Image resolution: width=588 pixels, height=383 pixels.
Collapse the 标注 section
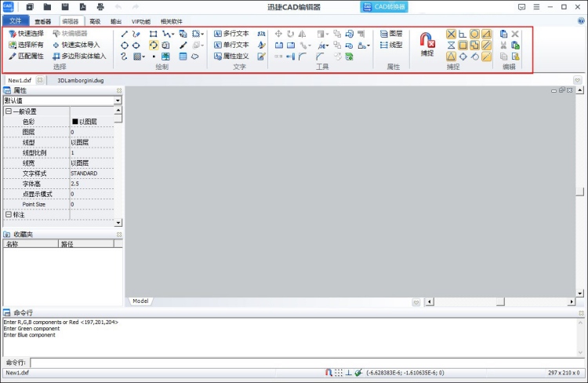pyautogui.click(x=9, y=214)
